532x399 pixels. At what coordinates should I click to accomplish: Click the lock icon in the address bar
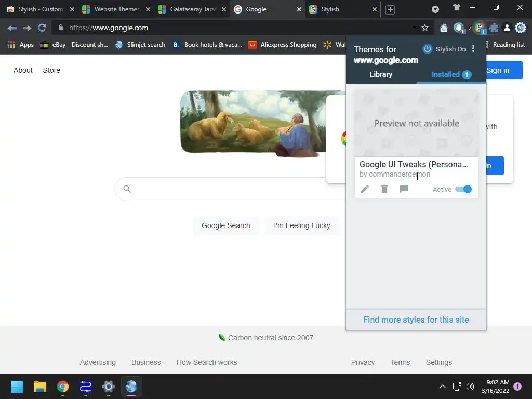pos(60,28)
